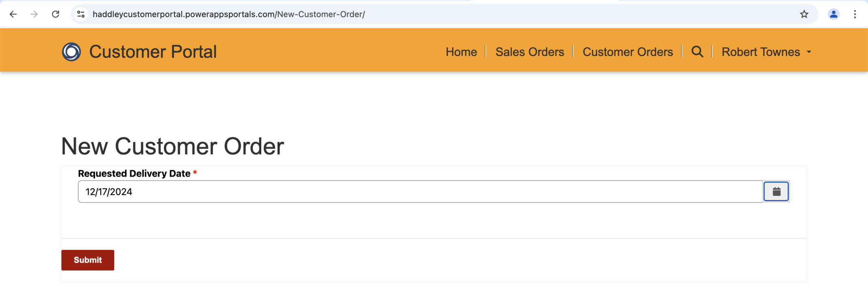
Task: Click the Customer Portal title text
Action: click(153, 52)
